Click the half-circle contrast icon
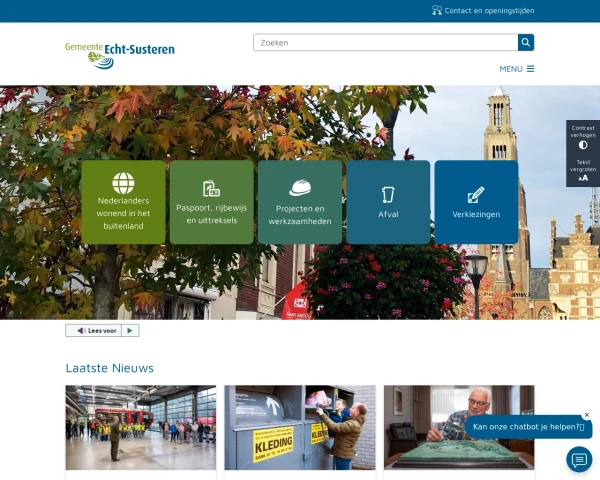Viewport: 600px width, 480px height. tap(583, 145)
